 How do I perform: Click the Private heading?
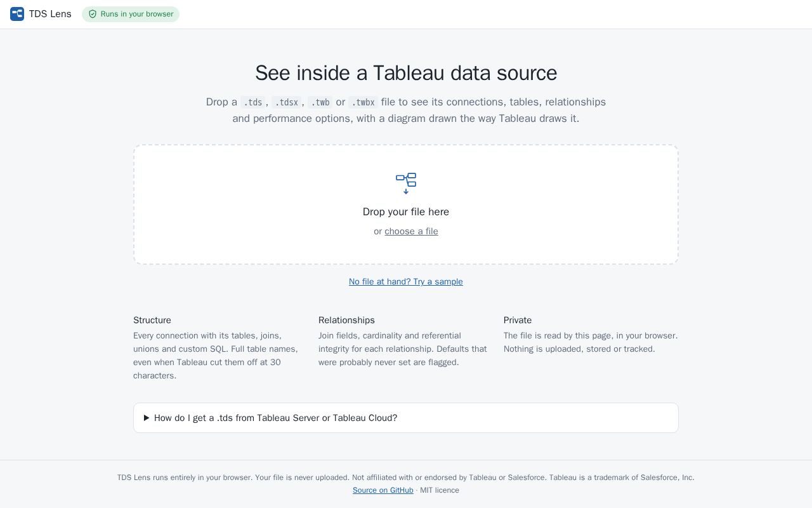pos(518,320)
